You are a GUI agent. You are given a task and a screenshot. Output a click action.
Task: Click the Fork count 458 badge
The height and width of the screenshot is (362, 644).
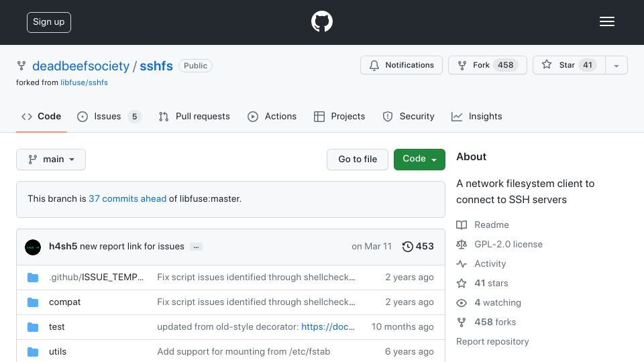click(506, 65)
